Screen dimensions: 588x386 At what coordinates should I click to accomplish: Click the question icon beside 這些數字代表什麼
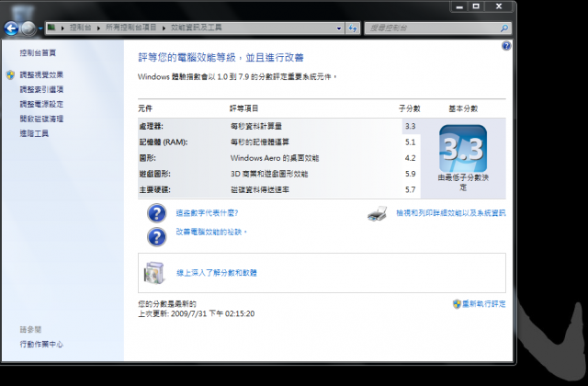click(x=157, y=213)
